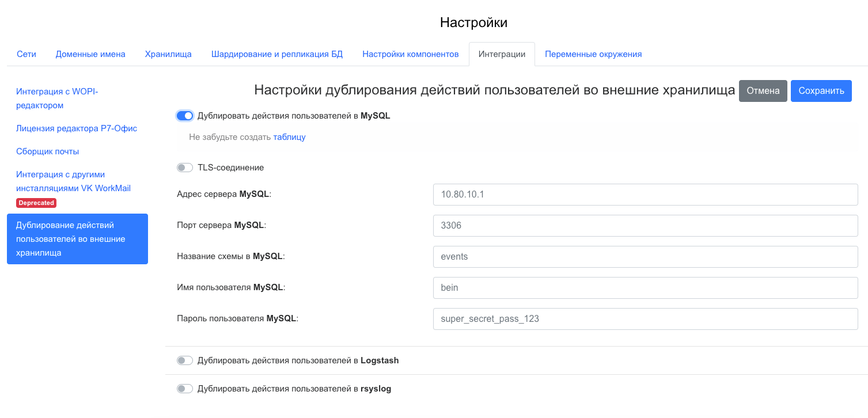The height and width of the screenshot is (418, 868).
Task: Open Интеграция с WOPI-редактором section
Action: pos(57,98)
